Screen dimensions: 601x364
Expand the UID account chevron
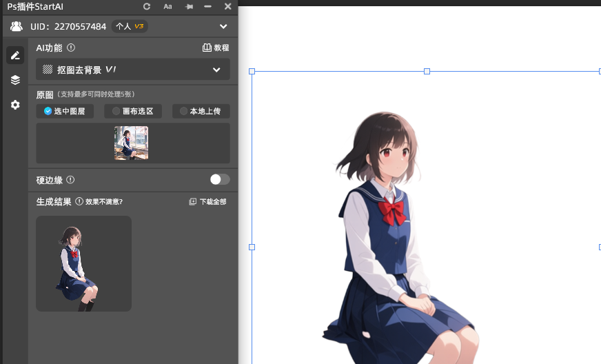tap(223, 26)
